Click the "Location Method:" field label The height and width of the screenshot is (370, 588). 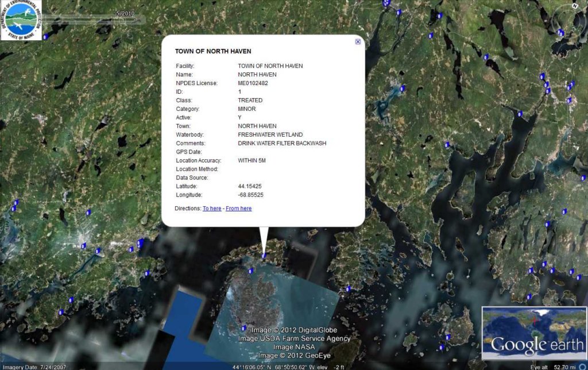tap(197, 169)
